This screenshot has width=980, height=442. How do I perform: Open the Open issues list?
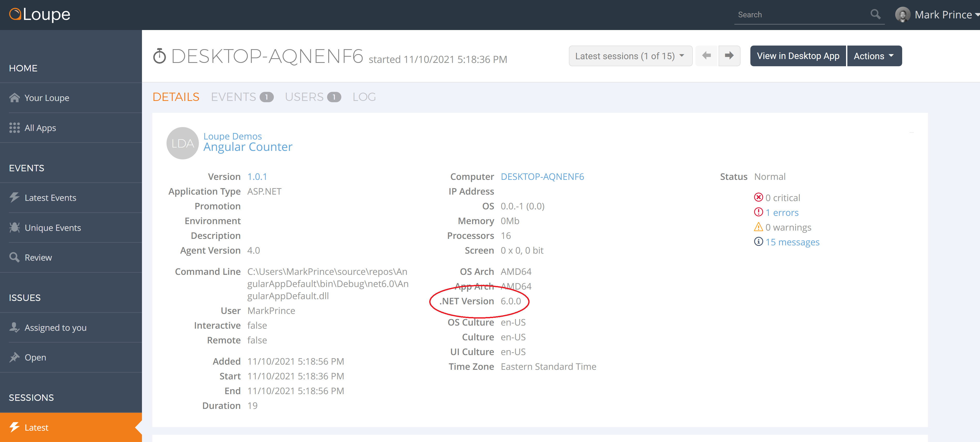71,357
